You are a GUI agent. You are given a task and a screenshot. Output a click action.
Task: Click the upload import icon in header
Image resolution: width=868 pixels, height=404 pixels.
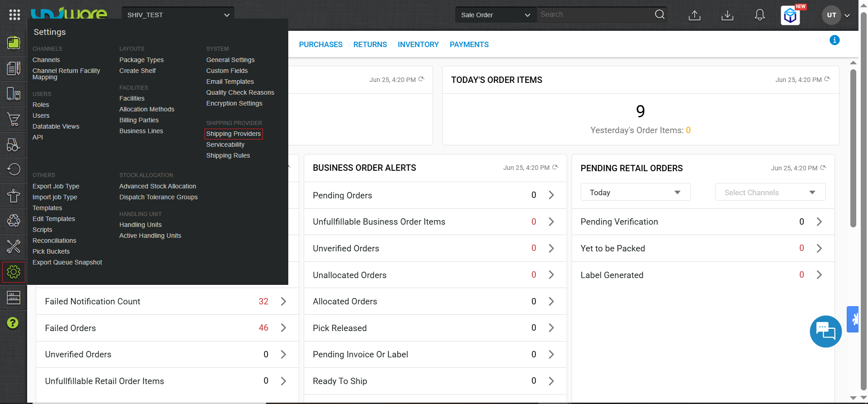click(694, 15)
